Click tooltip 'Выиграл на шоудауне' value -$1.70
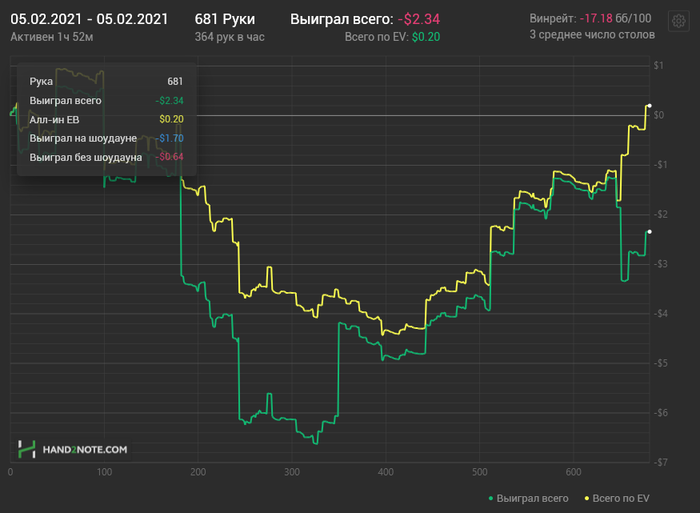This screenshot has width=700, height=513. point(170,138)
